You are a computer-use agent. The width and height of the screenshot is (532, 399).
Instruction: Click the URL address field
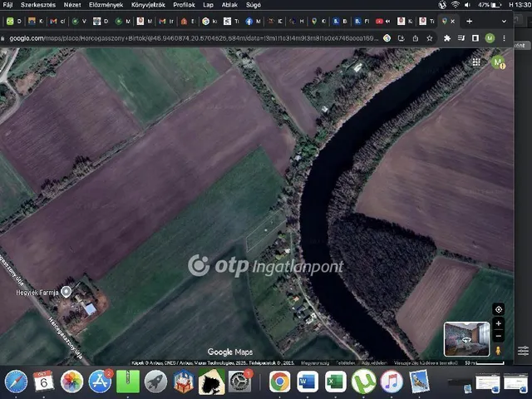click(x=194, y=38)
